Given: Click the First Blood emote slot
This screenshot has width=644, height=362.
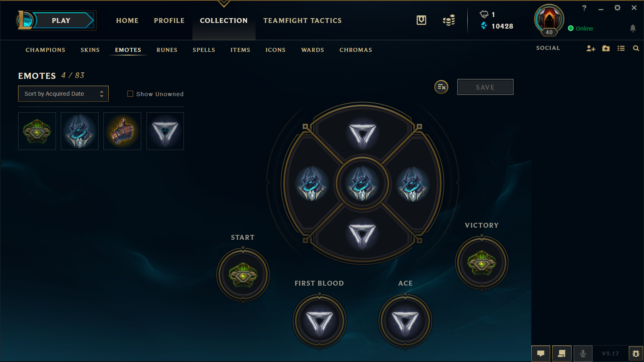Looking at the screenshot, I should [x=320, y=321].
